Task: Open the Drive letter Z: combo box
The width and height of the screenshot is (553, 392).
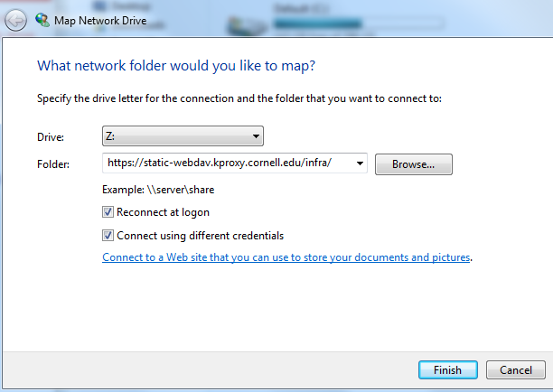Action: [183, 136]
